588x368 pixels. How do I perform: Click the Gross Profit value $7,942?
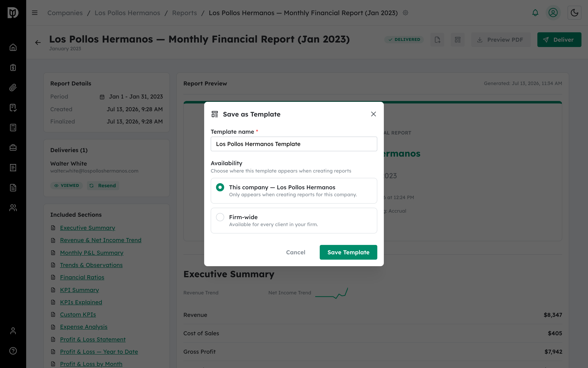[553, 352]
